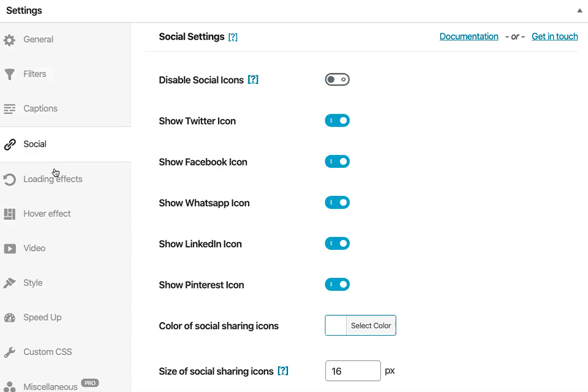
Task: Open Captions settings via its icon
Action: pyautogui.click(x=9, y=108)
